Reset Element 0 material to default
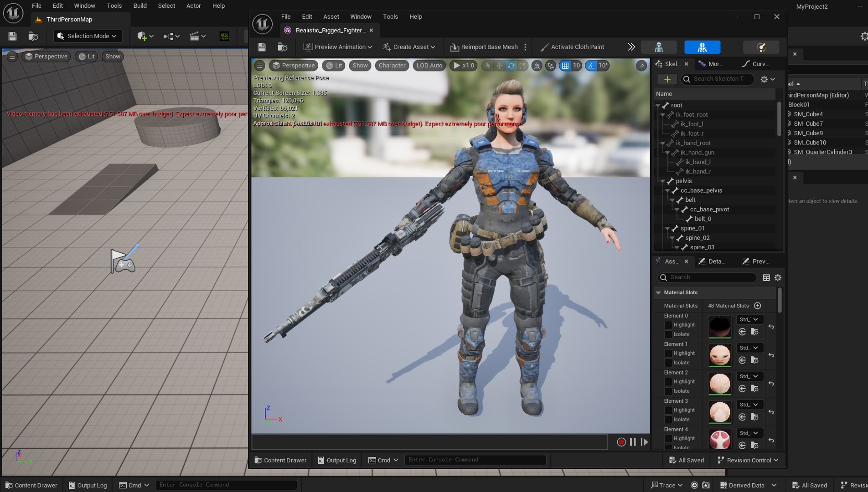This screenshot has width=868, height=492. 771,327
